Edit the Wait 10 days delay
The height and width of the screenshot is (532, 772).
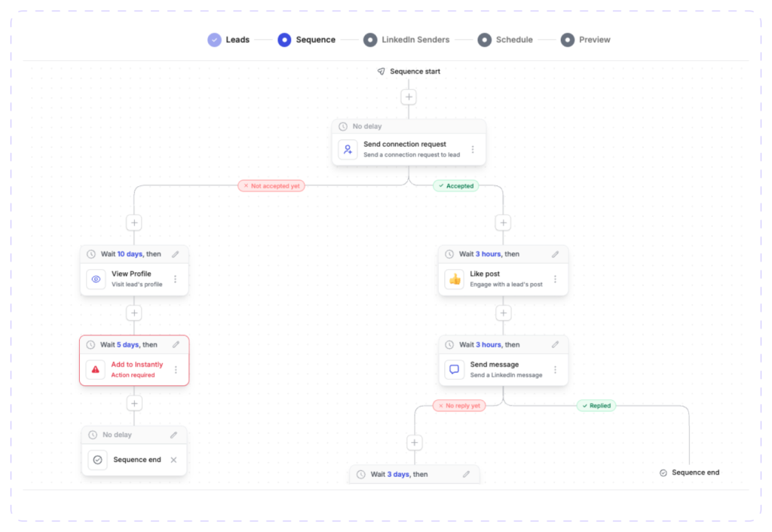pyautogui.click(x=175, y=254)
